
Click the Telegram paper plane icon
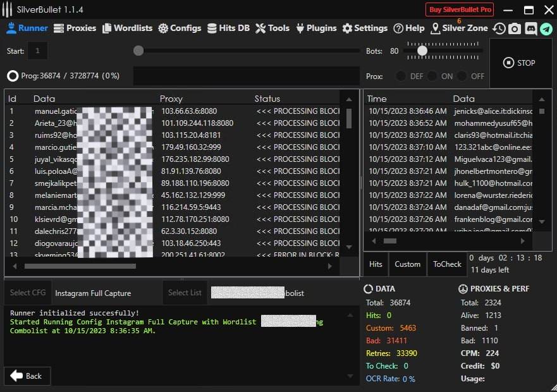[x=546, y=28]
